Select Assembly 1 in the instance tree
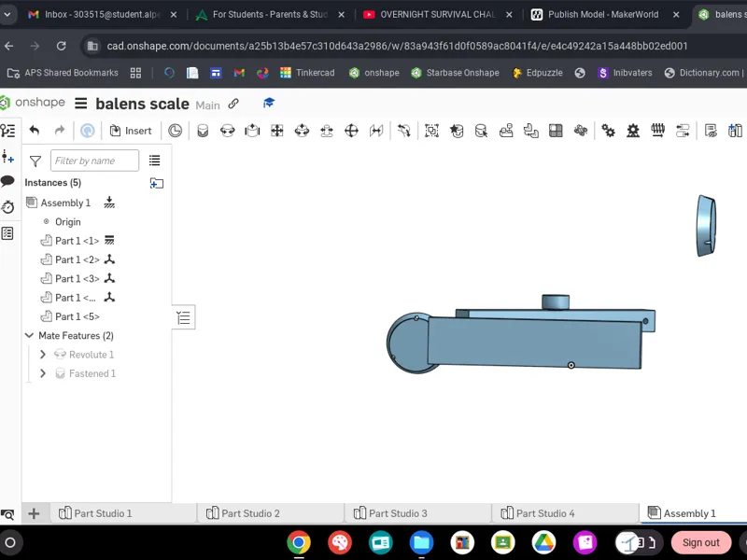Image resolution: width=747 pixels, height=560 pixels. pos(65,203)
